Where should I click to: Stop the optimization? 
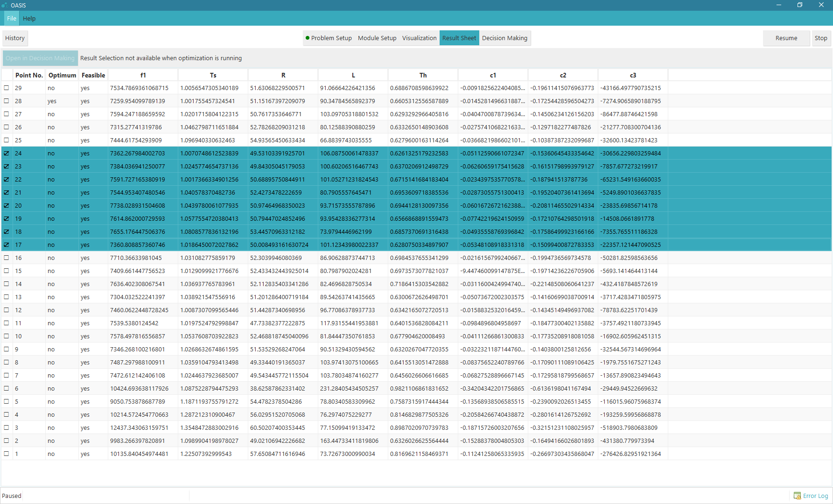821,38
